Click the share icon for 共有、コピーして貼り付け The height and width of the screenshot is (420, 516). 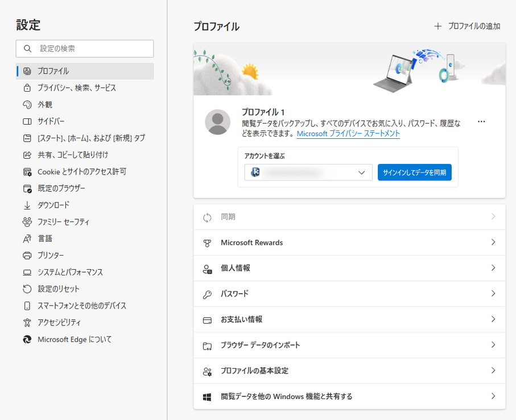pos(27,155)
